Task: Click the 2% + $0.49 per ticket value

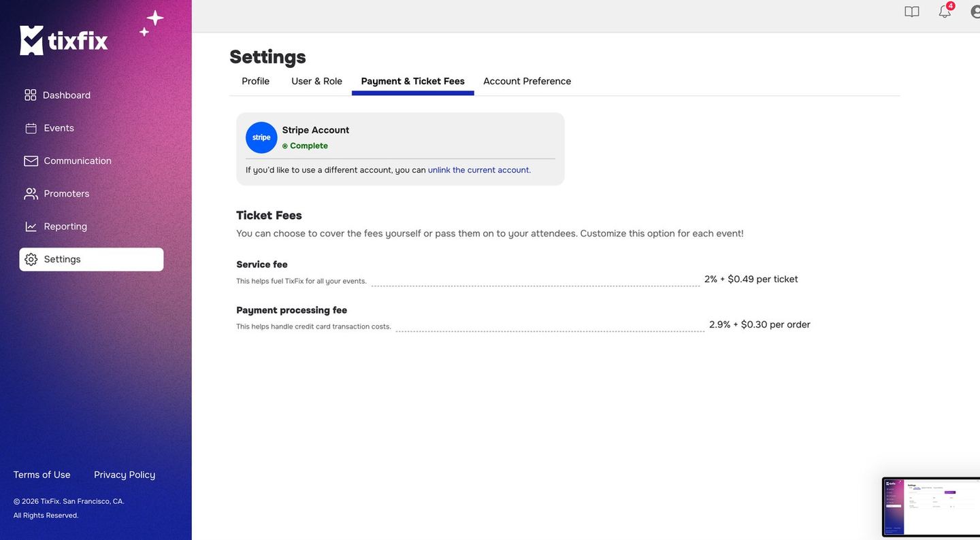Action: click(x=751, y=279)
